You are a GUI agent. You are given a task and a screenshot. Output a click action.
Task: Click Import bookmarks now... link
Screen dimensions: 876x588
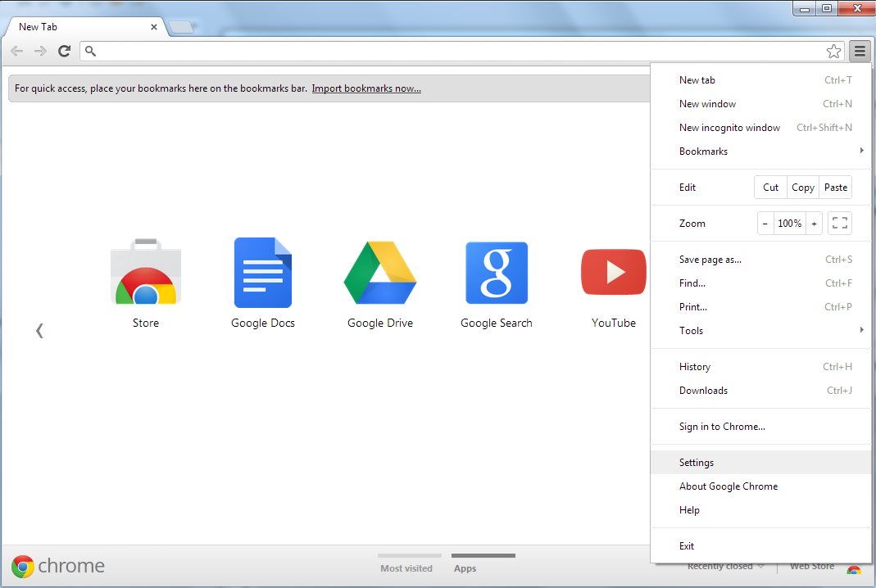point(366,88)
